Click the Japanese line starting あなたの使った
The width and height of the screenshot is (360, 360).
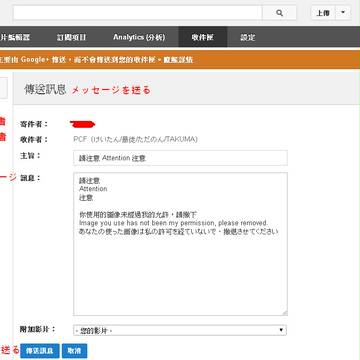tap(179, 232)
